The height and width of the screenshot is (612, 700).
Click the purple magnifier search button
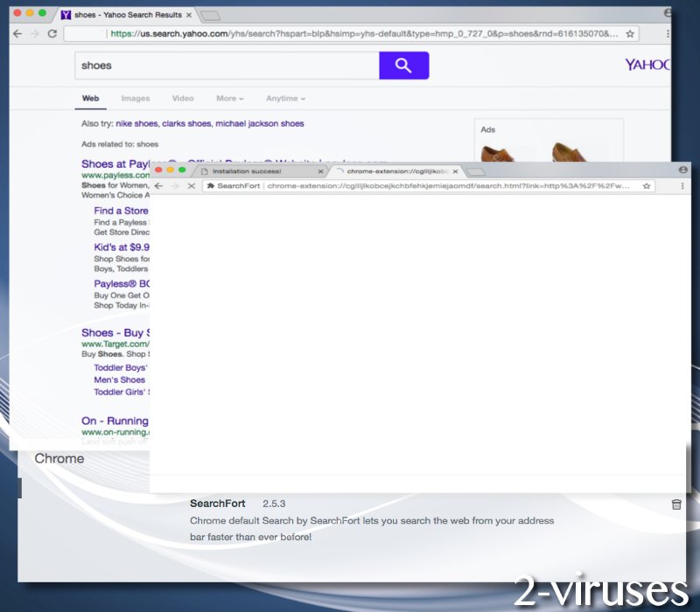pos(403,66)
